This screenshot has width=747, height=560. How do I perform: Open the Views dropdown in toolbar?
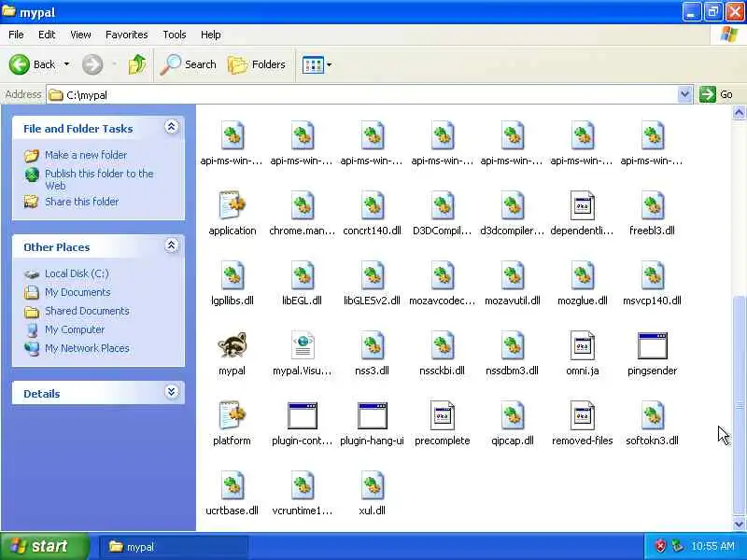tap(330, 64)
